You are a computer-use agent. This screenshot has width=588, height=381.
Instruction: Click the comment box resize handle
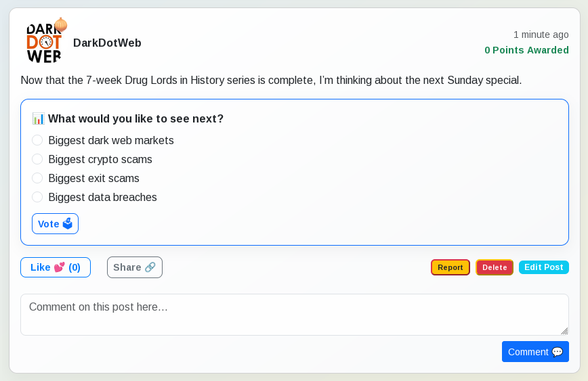(x=564, y=331)
